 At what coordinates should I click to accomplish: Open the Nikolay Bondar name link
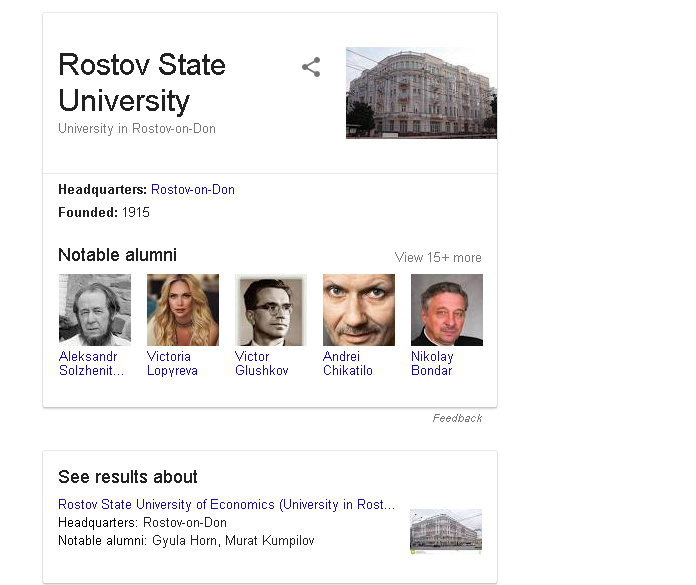coord(432,364)
